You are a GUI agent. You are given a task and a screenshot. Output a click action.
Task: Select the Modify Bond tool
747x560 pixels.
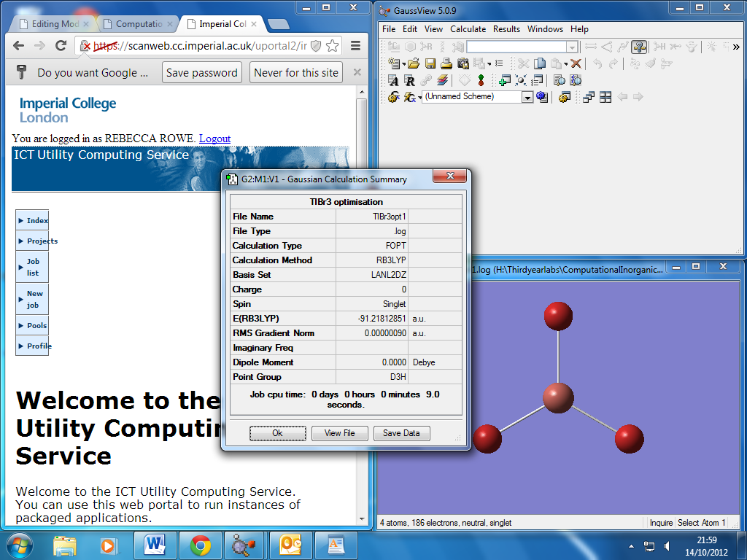591,46
